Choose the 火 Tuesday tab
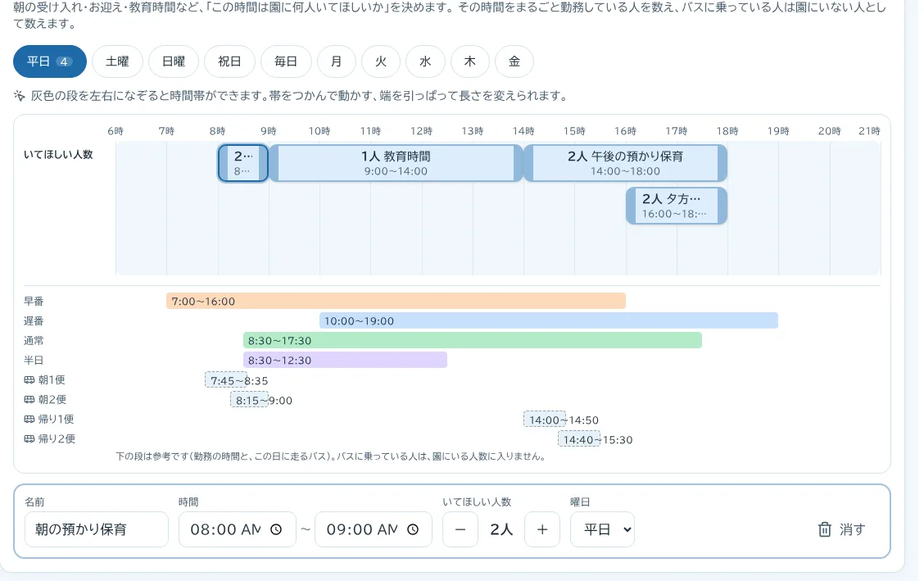This screenshot has width=924, height=581. pos(381,61)
